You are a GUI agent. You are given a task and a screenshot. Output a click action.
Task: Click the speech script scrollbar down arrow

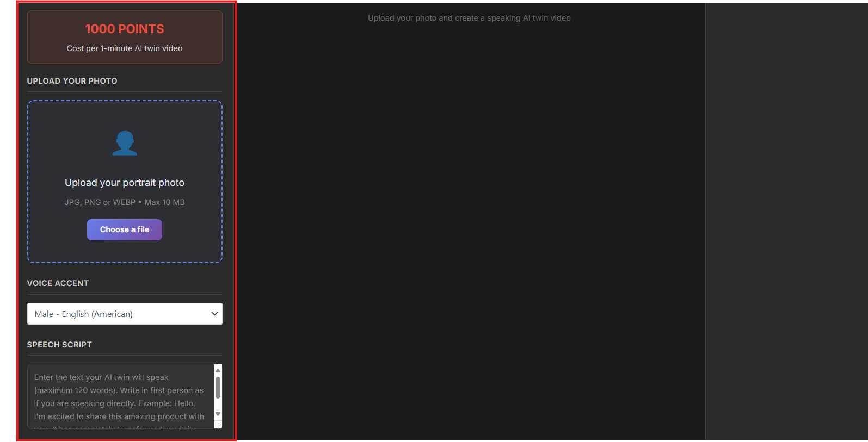[x=218, y=414]
